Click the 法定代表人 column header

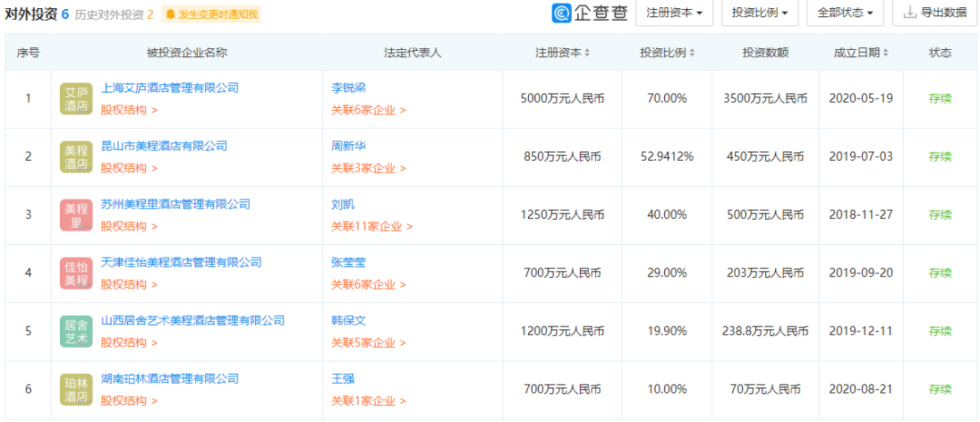pyautogui.click(x=413, y=54)
